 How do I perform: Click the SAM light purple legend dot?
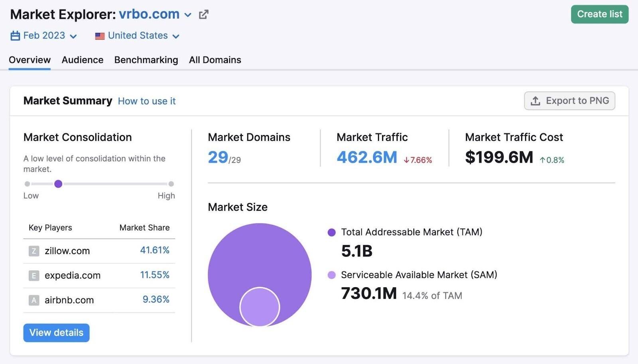click(x=331, y=275)
